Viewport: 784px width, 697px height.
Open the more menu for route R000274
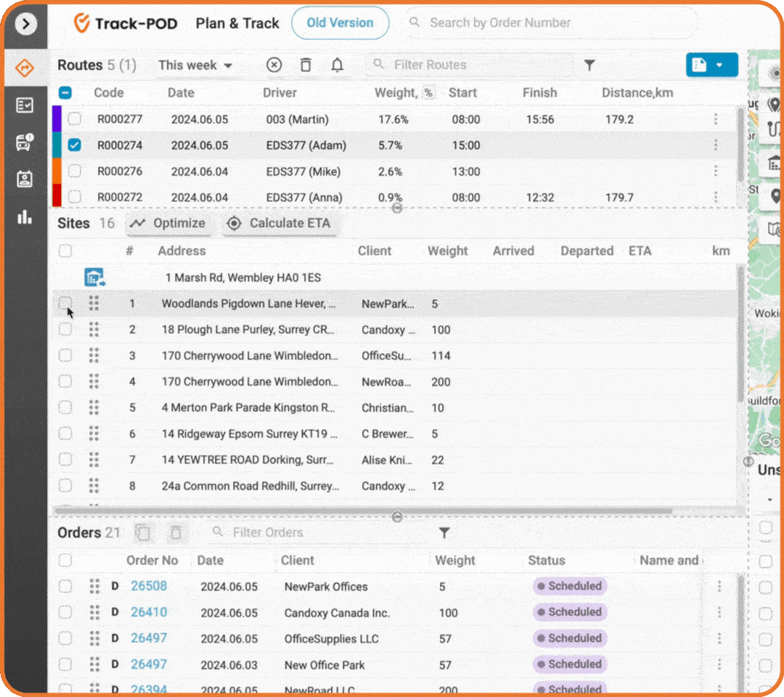(x=716, y=145)
